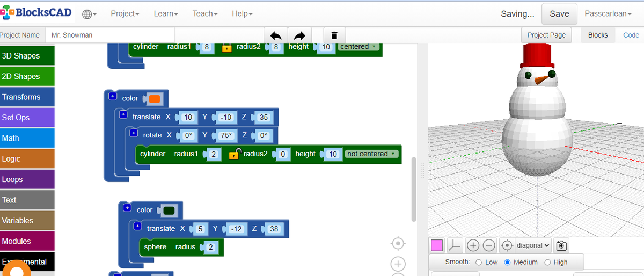Screen dimensions: 644x276
Task: Open the 'not centered' dropdown
Action: coord(372,154)
